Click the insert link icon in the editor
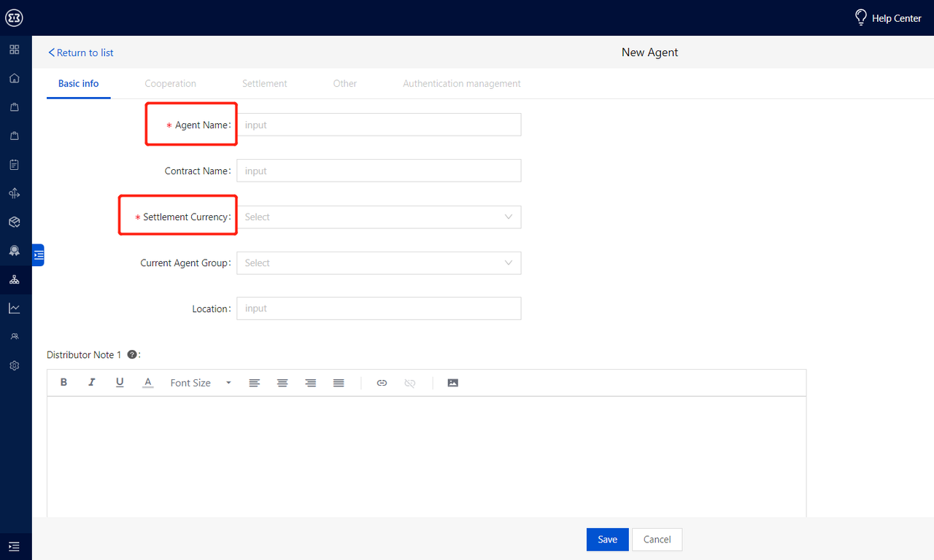The image size is (934, 560). (382, 383)
